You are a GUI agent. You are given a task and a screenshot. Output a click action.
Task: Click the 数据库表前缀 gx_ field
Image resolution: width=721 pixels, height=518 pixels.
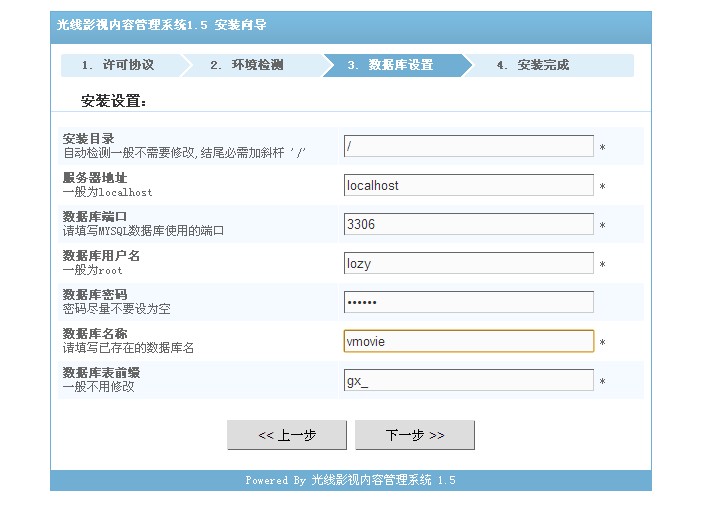(469, 380)
